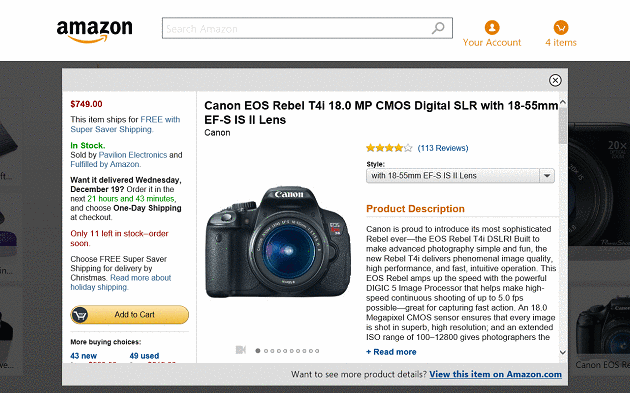
Task: Close the product details popup
Action: pyautogui.click(x=555, y=80)
